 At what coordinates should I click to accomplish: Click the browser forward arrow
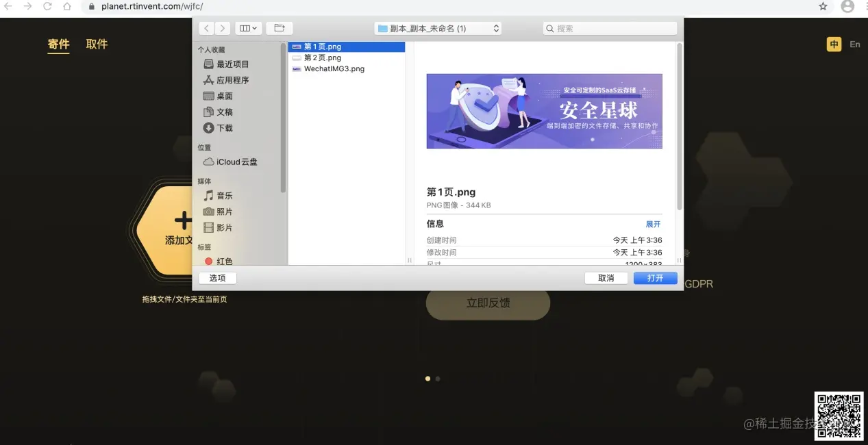pyautogui.click(x=27, y=6)
